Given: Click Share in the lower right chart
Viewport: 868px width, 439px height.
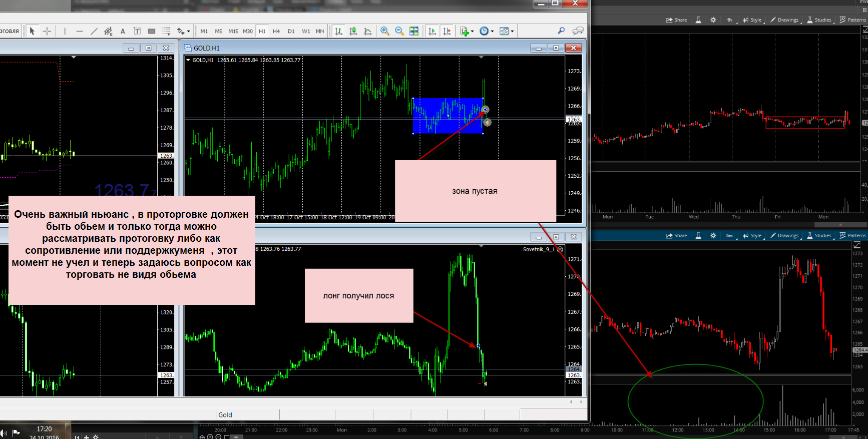Looking at the screenshot, I should [x=676, y=236].
